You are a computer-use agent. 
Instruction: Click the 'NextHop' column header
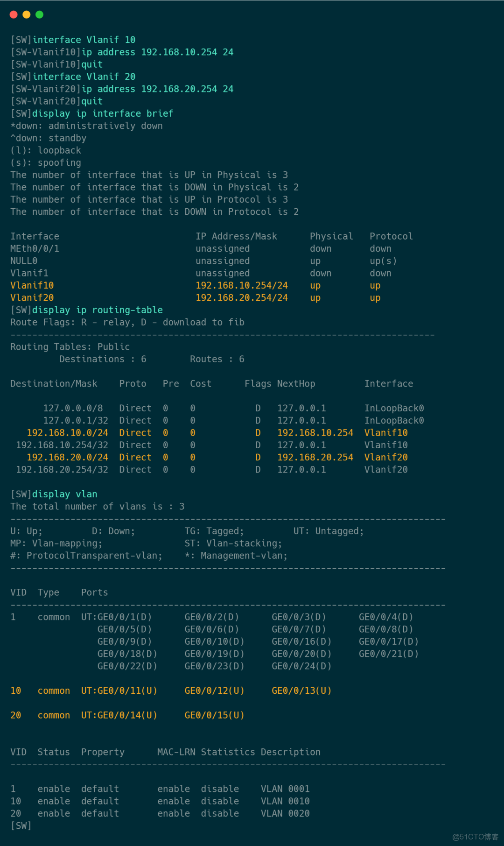[x=296, y=384]
